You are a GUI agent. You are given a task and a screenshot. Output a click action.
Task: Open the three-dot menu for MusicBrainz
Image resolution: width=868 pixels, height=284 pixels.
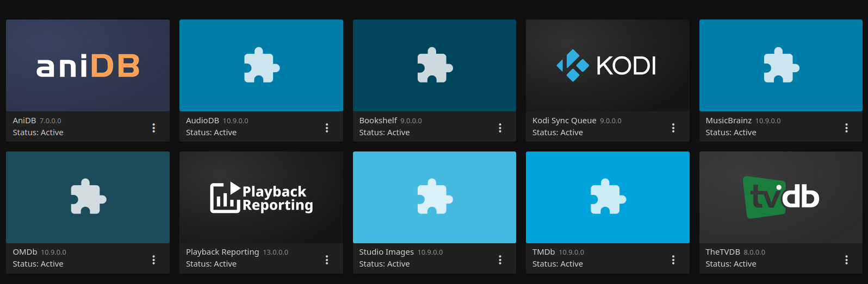pyautogui.click(x=846, y=128)
